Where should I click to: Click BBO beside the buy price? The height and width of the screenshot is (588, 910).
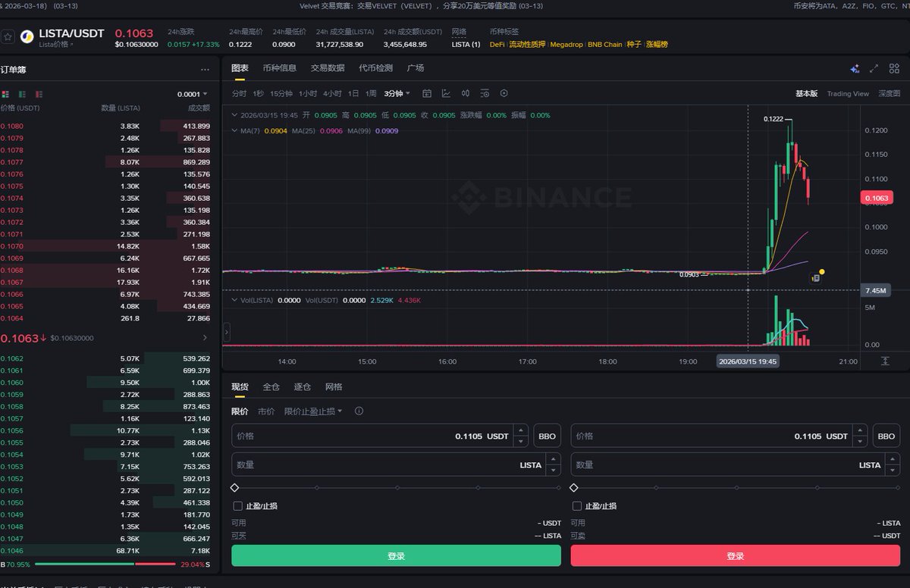547,436
